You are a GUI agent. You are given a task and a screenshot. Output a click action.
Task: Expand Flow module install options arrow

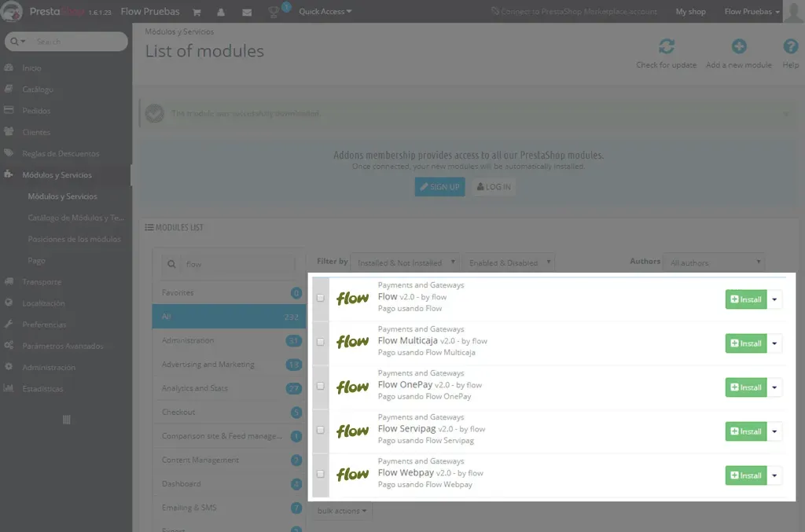tap(774, 299)
